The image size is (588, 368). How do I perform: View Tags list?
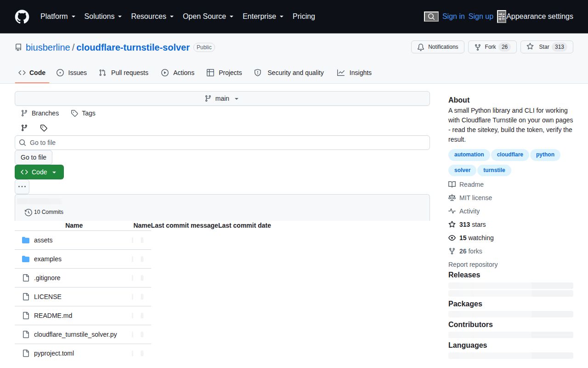tap(83, 113)
